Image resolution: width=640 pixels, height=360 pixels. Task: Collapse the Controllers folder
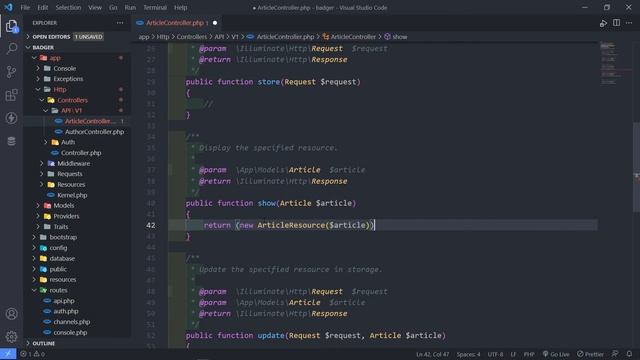(x=78, y=100)
